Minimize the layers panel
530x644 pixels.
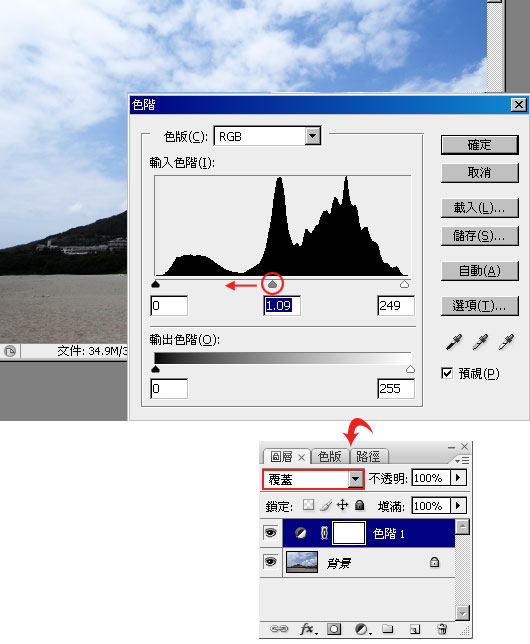tap(452, 447)
